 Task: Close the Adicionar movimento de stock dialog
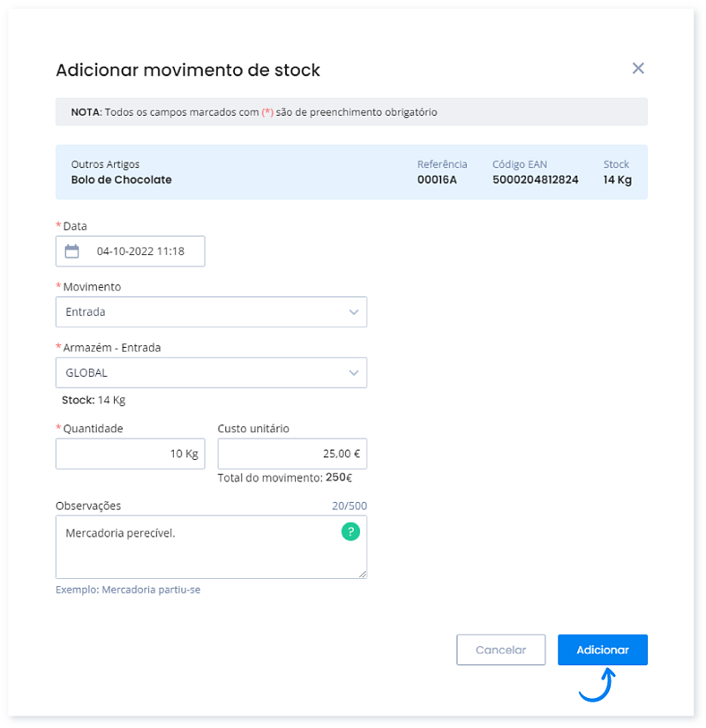click(638, 68)
